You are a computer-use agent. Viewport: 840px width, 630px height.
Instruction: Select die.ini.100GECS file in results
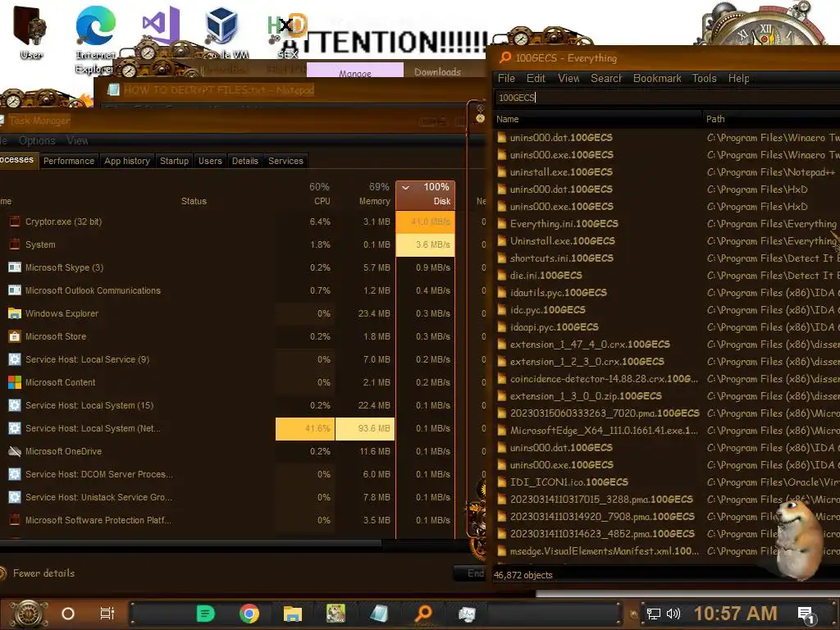point(546,276)
